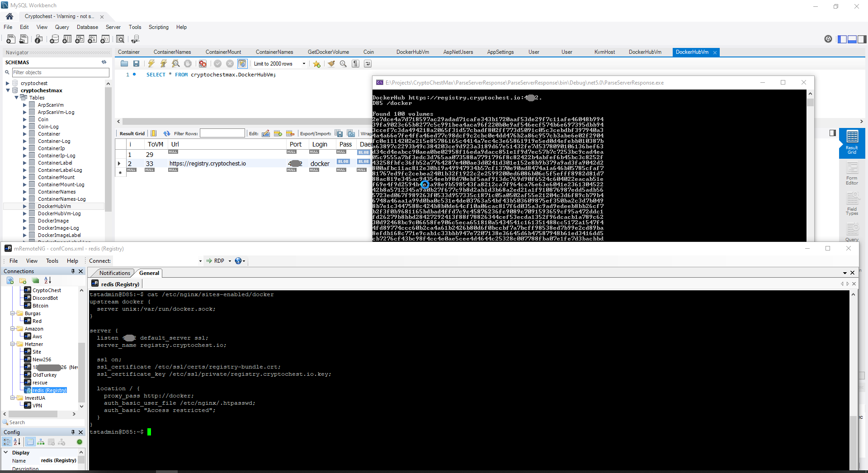Image resolution: width=868 pixels, height=473 pixels.
Task: Collapse the Tables node
Action: point(16,98)
